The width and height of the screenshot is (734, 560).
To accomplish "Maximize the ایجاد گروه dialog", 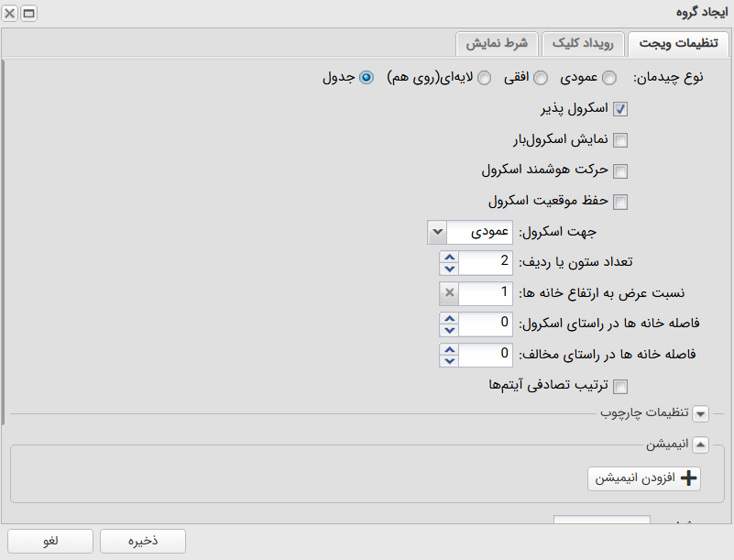I will [x=28, y=13].
